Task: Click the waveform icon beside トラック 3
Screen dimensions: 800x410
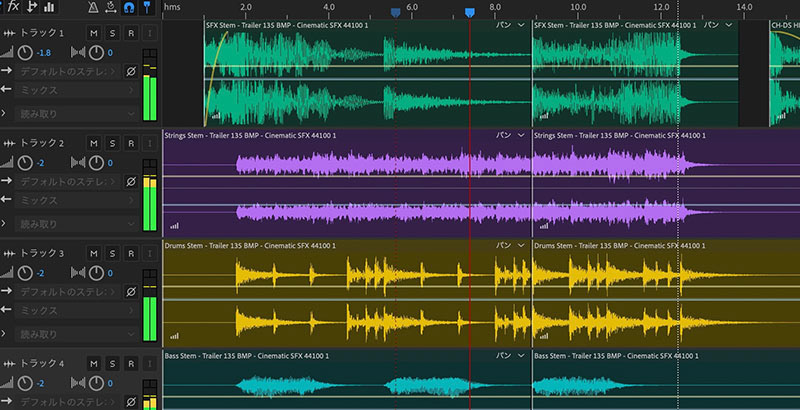Action: (x=10, y=253)
